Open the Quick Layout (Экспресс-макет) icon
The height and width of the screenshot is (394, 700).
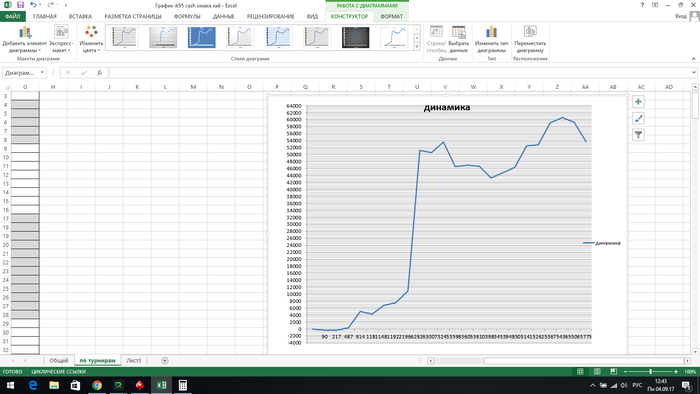61,32
